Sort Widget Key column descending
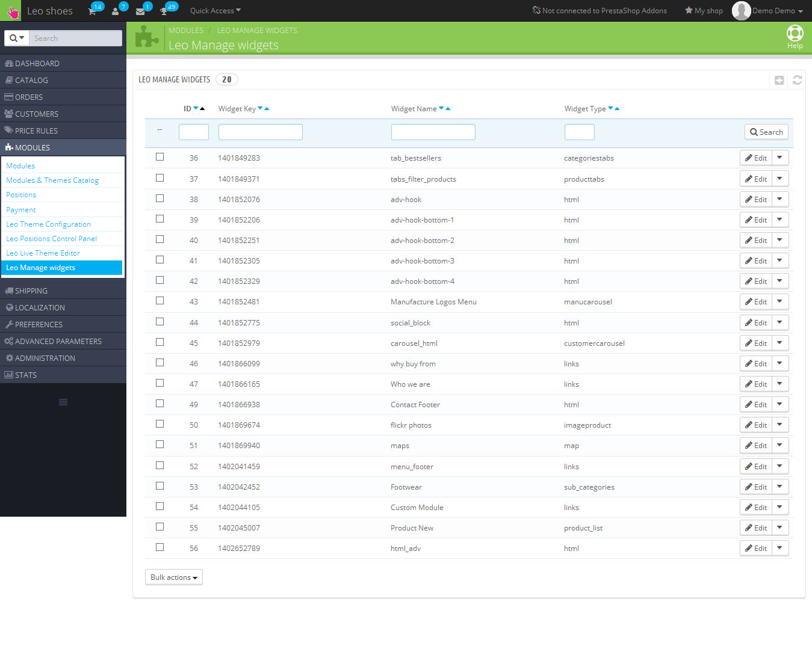The width and height of the screenshot is (812, 646). coord(260,108)
